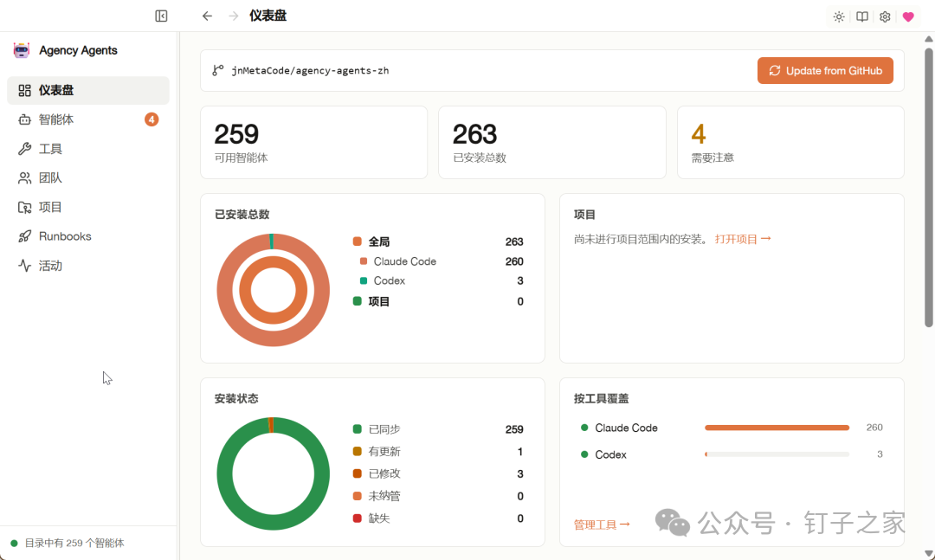Click the 仪表盘 grid icon in sidebar
This screenshot has height=560, width=935.
24,91
